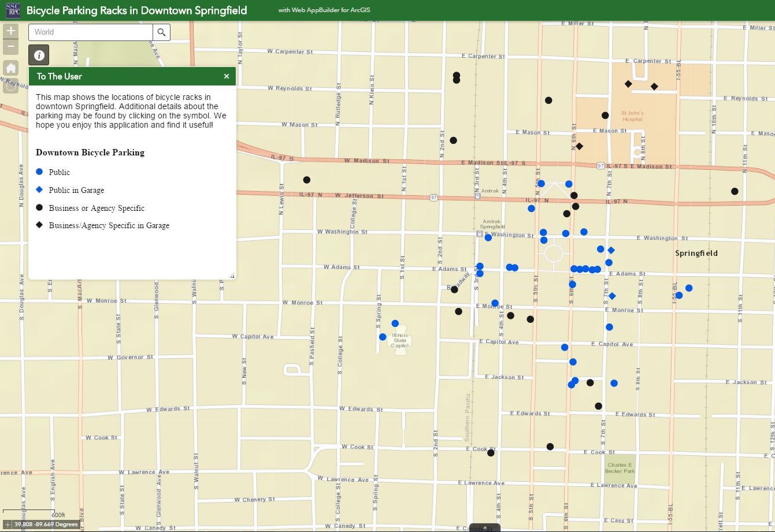775x532 pixels.
Task: Click the blue rack marker at Amtrak Springfield
Action: [x=488, y=237]
